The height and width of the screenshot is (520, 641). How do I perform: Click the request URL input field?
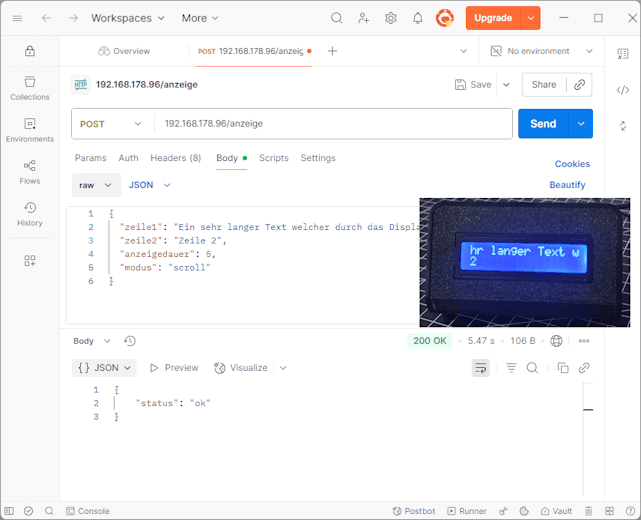coord(330,124)
